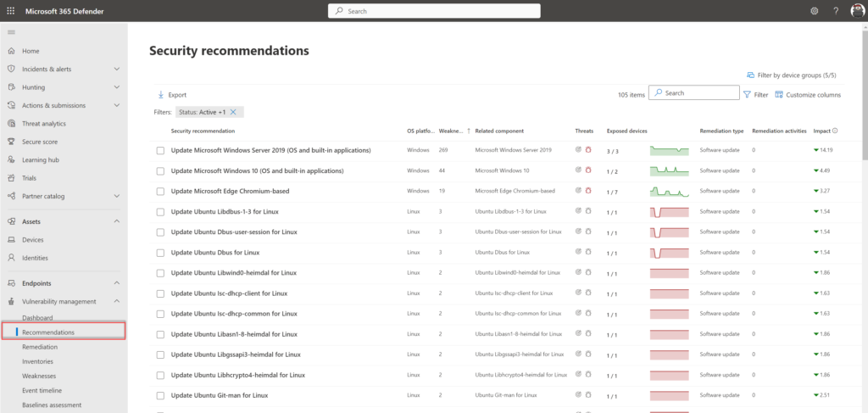Click the Filter by device groups icon
The width and height of the screenshot is (868, 413).
point(751,75)
